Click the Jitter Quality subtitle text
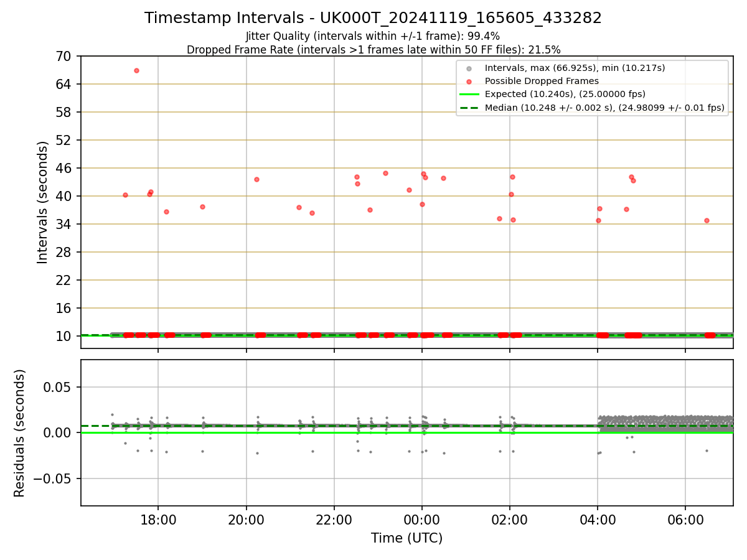This screenshot has height=560, width=747. click(373, 36)
